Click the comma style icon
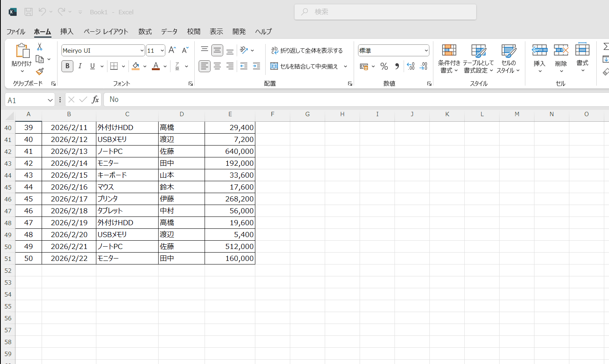The width and height of the screenshot is (609, 364). [x=397, y=66]
